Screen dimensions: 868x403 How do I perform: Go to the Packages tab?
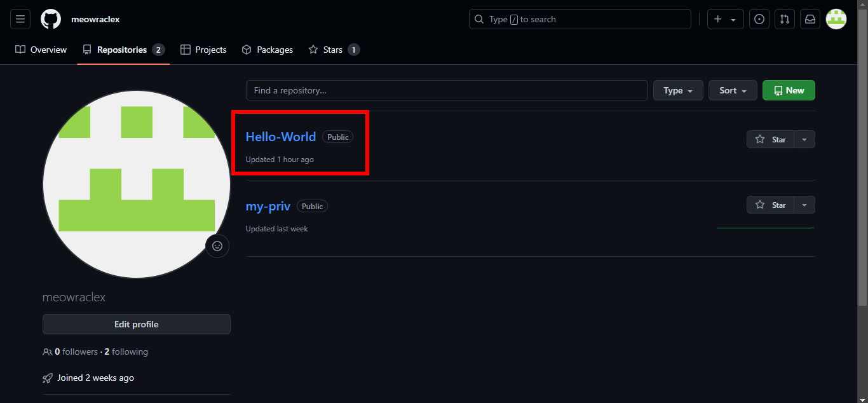(x=268, y=50)
